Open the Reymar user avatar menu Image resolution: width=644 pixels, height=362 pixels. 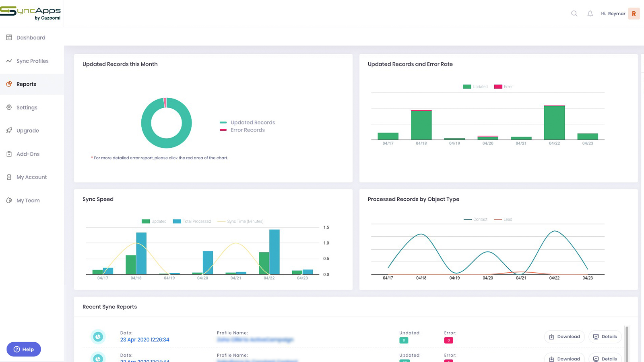[634, 14]
